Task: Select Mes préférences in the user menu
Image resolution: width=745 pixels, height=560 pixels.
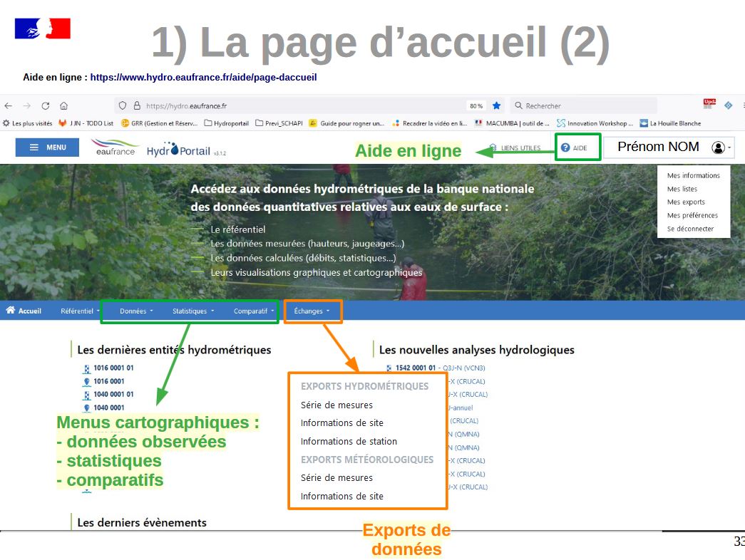Action: pyautogui.click(x=692, y=215)
